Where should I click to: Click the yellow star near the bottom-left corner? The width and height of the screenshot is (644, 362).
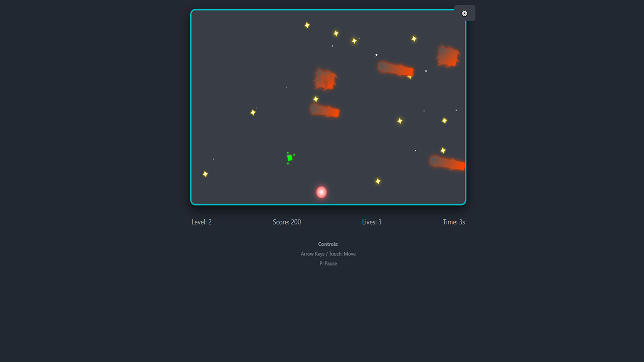click(x=205, y=173)
